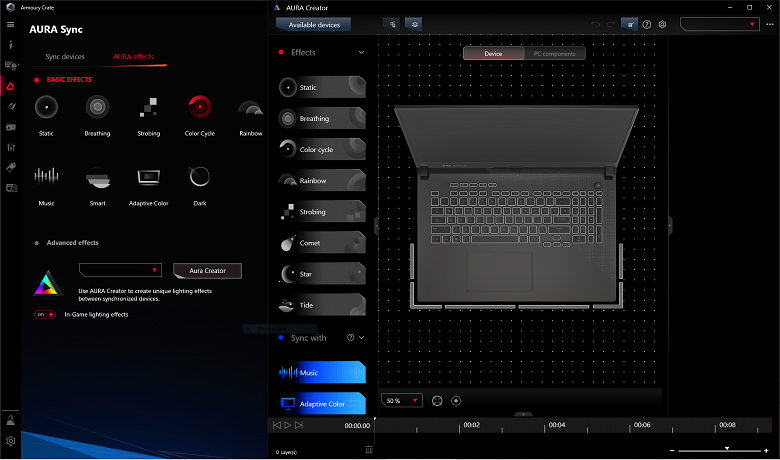Screen dimensions: 780x460
Task: Add the Static effect in AURA Creator
Action: click(x=322, y=88)
